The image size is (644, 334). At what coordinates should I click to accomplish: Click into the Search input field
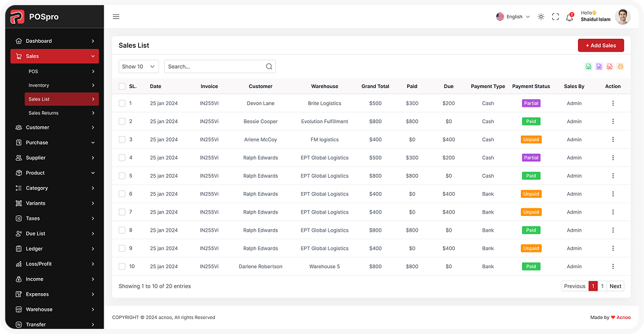(214, 67)
